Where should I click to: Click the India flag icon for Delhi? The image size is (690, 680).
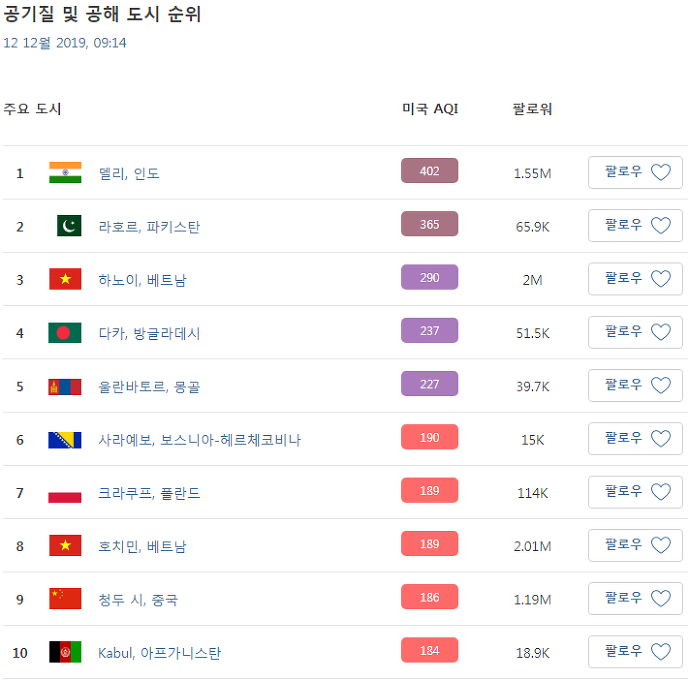point(65,173)
